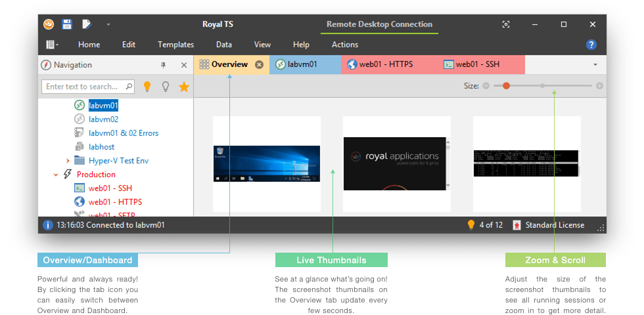Toggle the orange lit bulb active-connections filter
The height and width of the screenshot is (315, 644).
(x=147, y=87)
